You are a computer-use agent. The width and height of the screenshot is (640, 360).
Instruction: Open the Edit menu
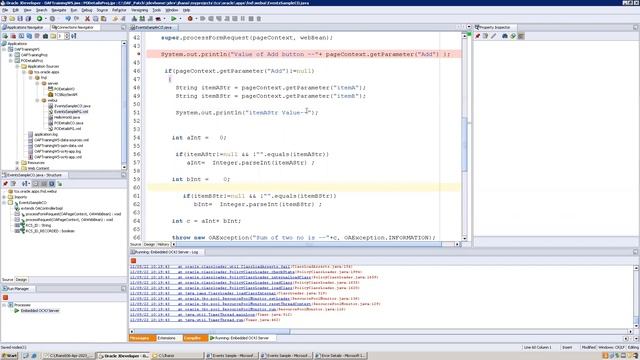pos(16,10)
